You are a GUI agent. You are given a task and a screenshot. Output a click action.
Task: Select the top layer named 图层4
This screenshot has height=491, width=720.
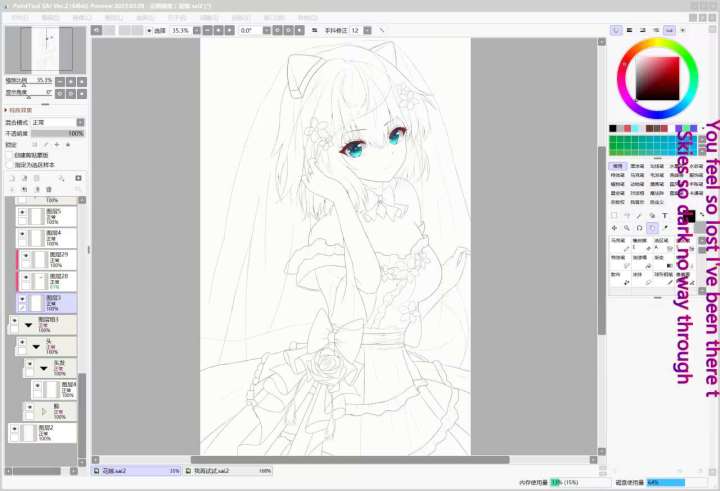[x=46, y=238]
